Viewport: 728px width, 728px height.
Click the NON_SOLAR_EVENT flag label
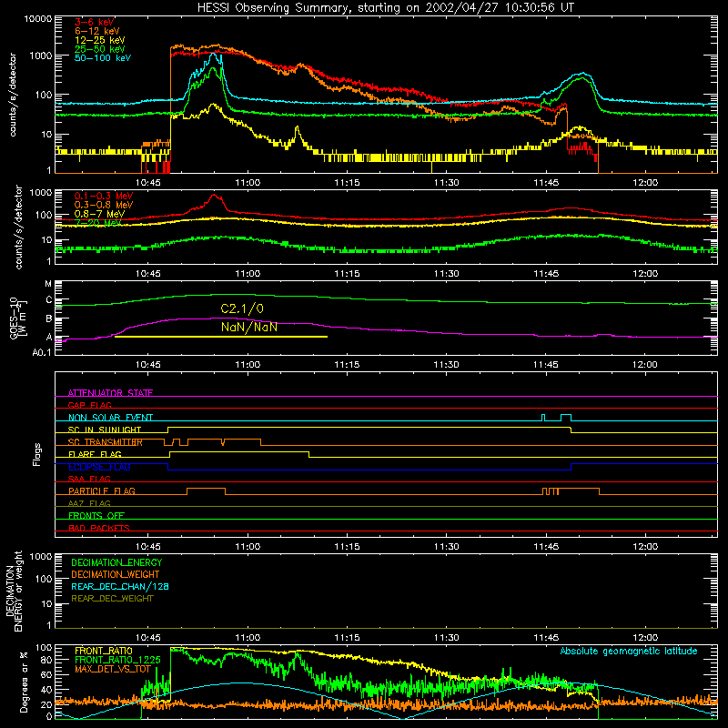click(x=110, y=418)
